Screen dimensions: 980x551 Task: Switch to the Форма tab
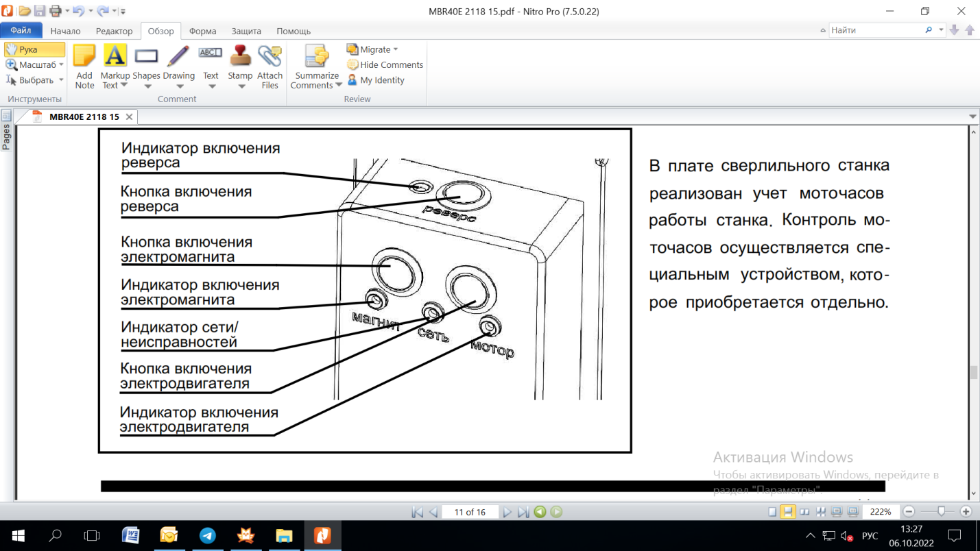click(202, 31)
